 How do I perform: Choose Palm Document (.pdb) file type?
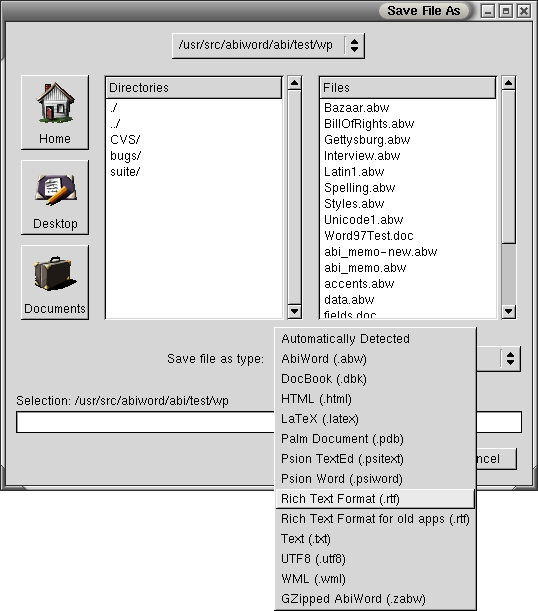pyautogui.click(x=375, y=439)
